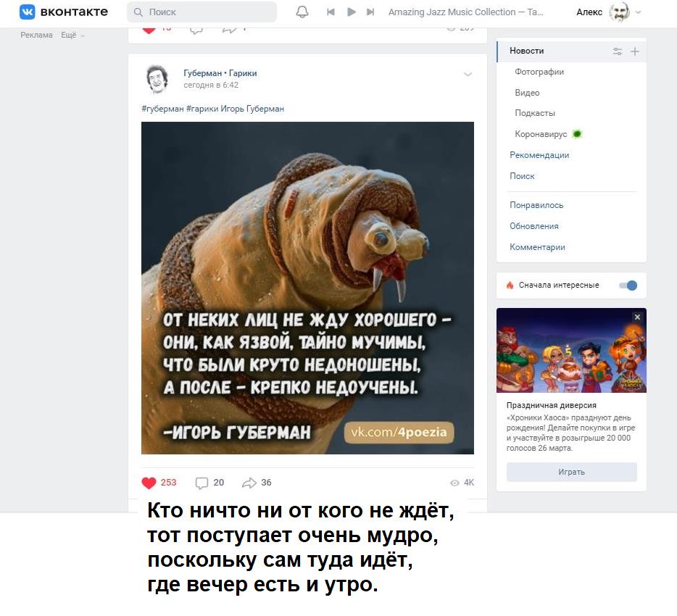
Task: View the 4K views count icon
Action: click(x=454, y=483)
